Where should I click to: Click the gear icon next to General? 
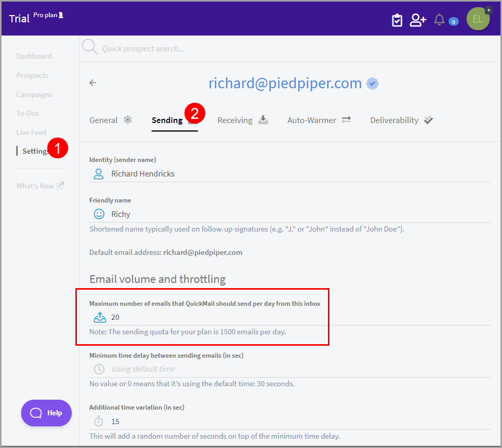coord(128,120)
